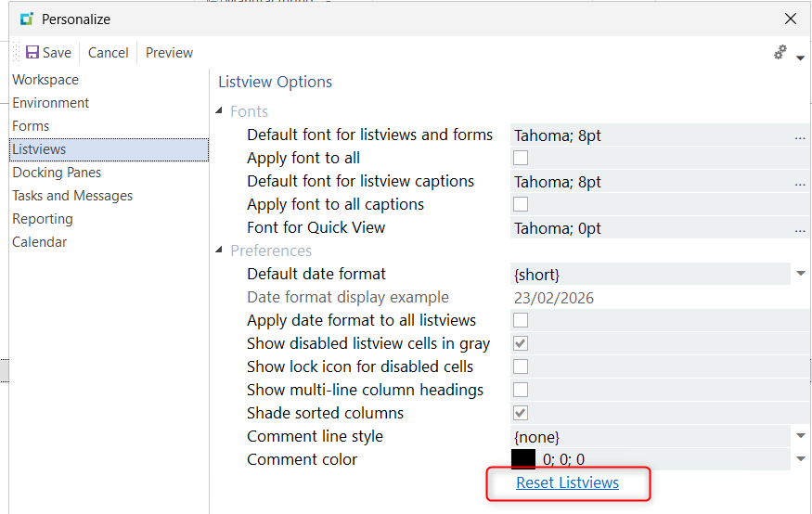Open the gear settings icon in toolbar

780,53
